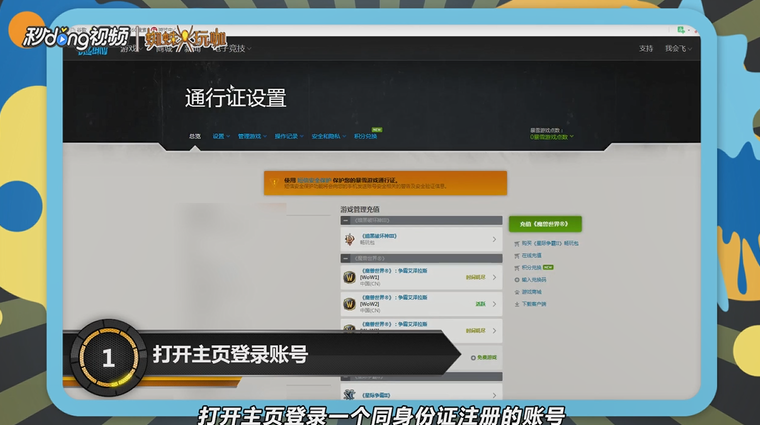The height and width of the screenshot is (425, 760).
Task: Open chevron on WoW2 row
Action: (x=494, y=304)
